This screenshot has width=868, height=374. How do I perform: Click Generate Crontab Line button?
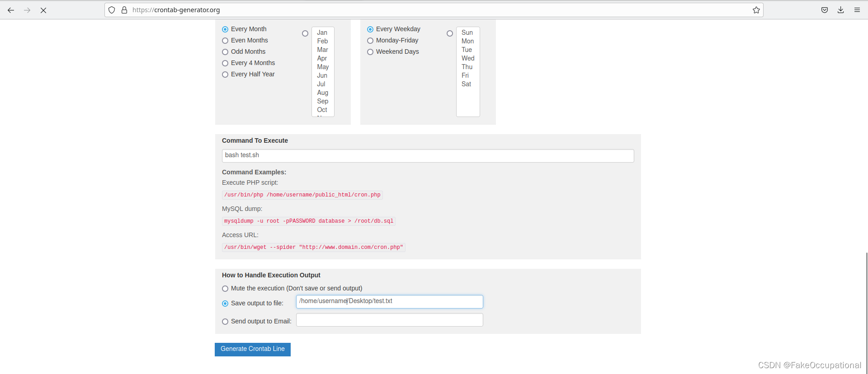click(253, 349)
